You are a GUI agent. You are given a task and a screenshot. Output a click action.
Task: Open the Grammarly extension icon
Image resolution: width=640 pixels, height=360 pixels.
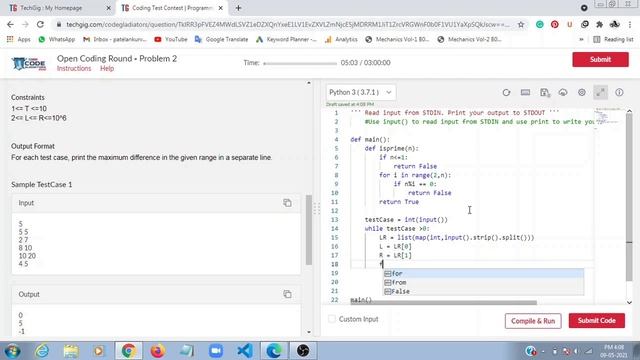[540, 24]
